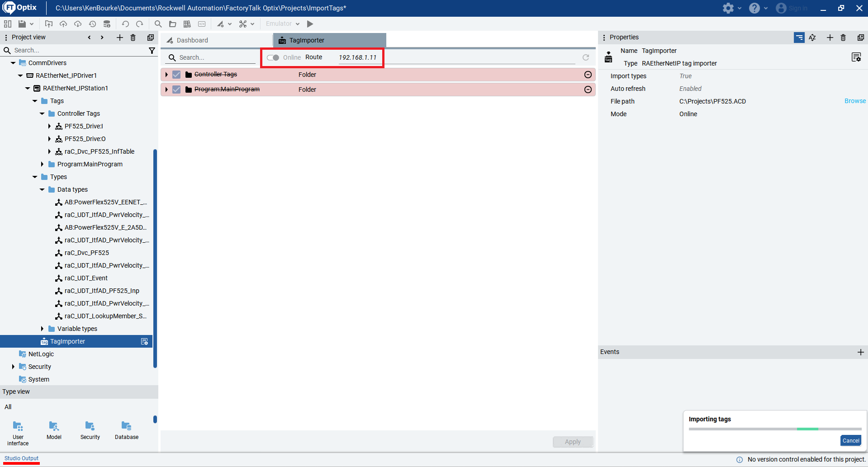This screenshot has width=868, height=467.
Task: Select the raC_UDT_Event data type
Action: [x=86, y=278]
